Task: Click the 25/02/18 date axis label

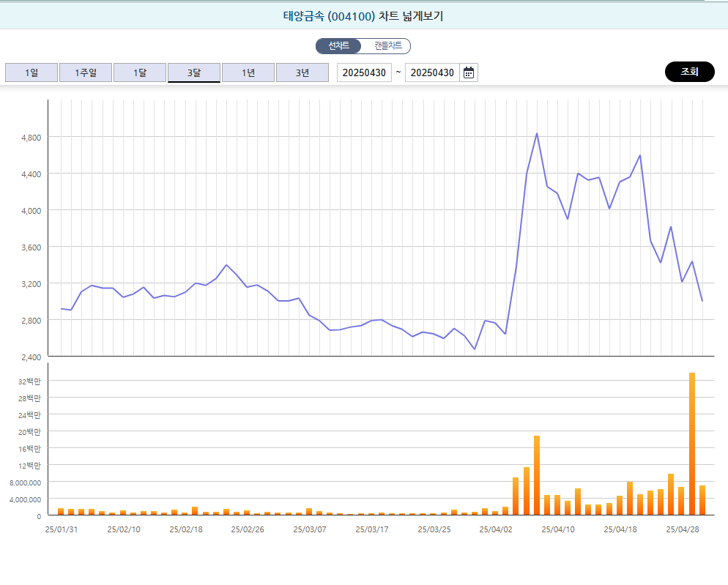Action: pos(186,529)
